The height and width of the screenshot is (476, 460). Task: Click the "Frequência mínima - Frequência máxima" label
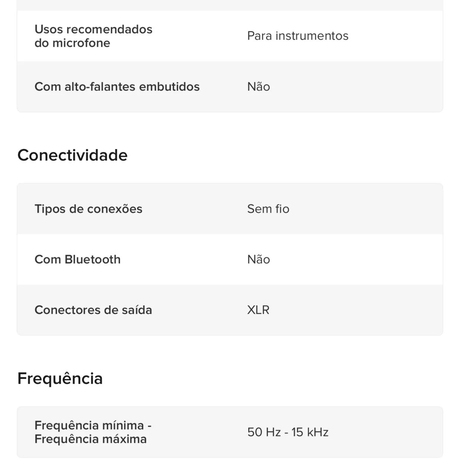coord(93,432)
